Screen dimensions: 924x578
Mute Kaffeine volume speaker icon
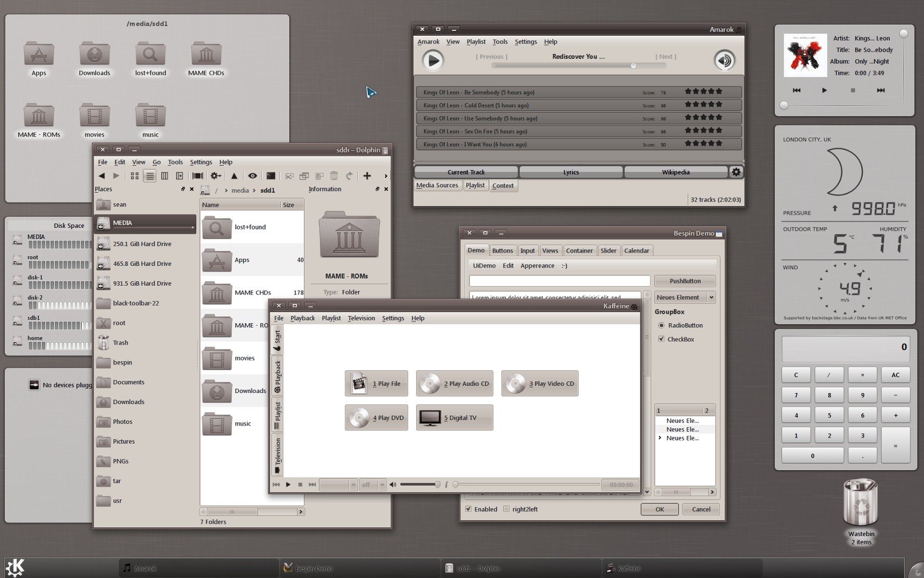click(393, 484)
